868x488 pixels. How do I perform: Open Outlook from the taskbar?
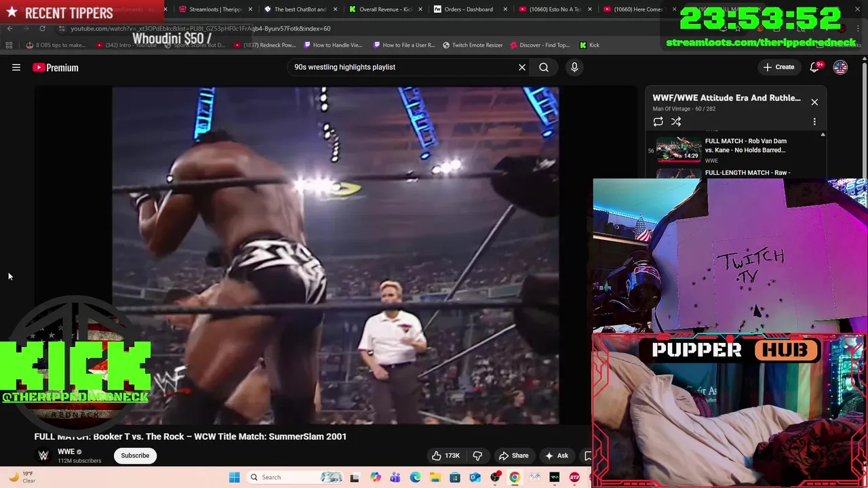[475, 477]
